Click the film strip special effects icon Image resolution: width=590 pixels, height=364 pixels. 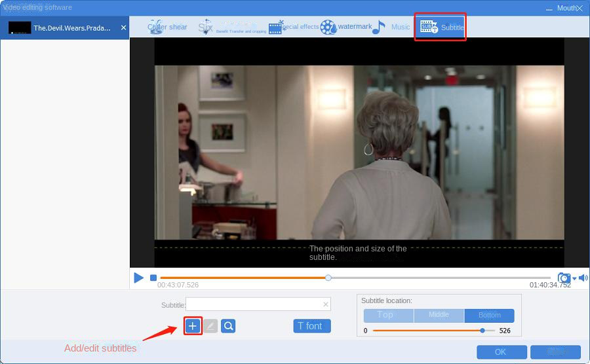[x=276, y=27]
